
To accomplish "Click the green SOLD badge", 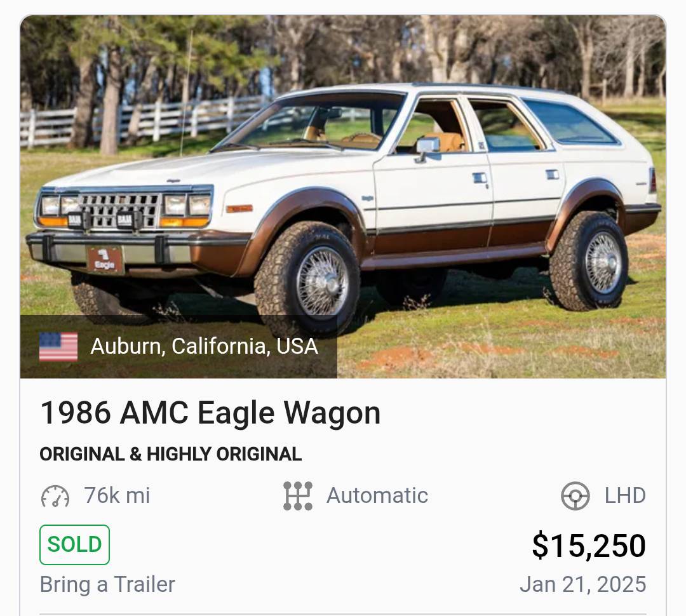I will point(74,545).
